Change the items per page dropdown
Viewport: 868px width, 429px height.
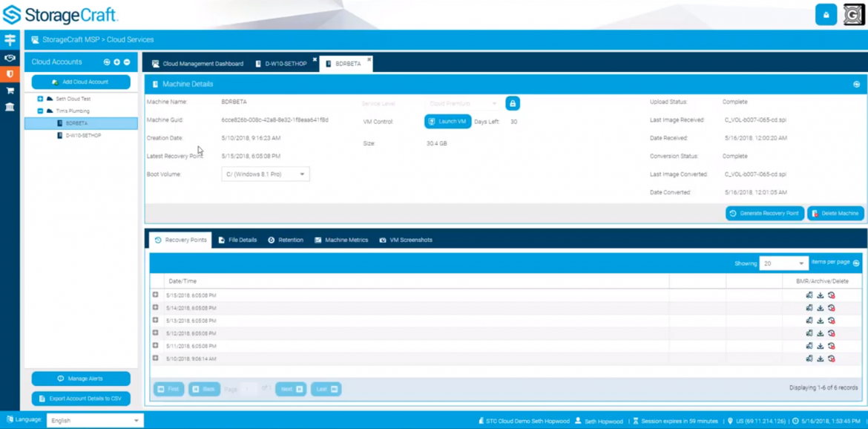point(783,263)
